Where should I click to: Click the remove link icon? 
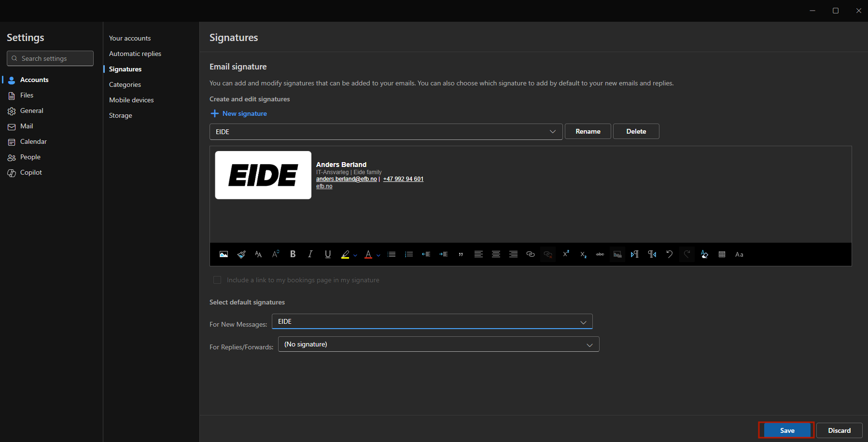pyautogui.click(x=548, y=254)
